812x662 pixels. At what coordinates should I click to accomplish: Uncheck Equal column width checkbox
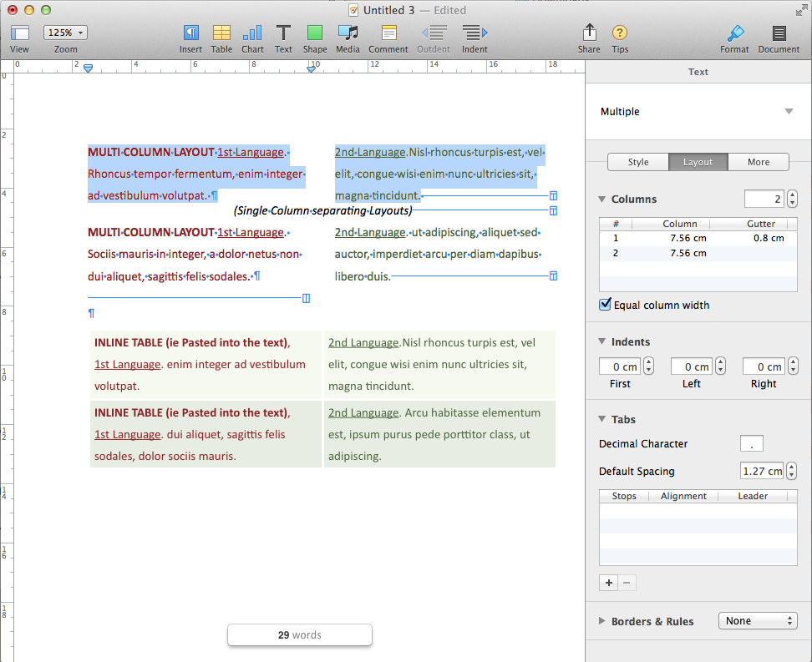point(606,305)
